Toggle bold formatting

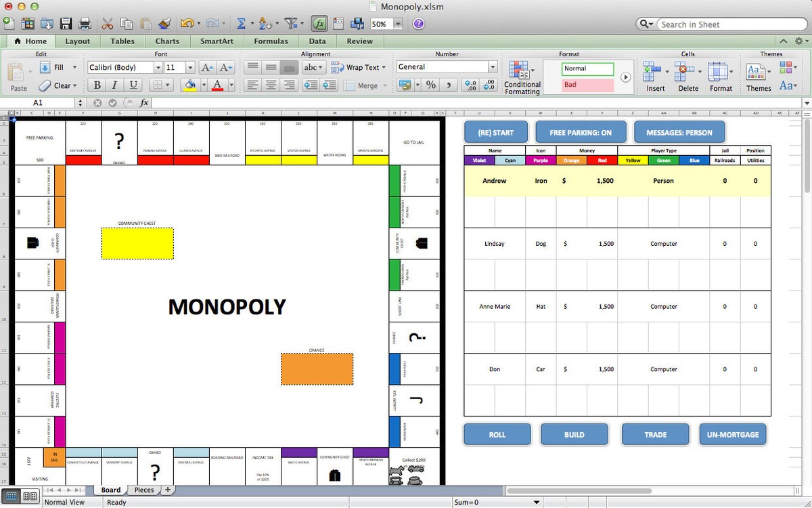(x=97, y=85)
